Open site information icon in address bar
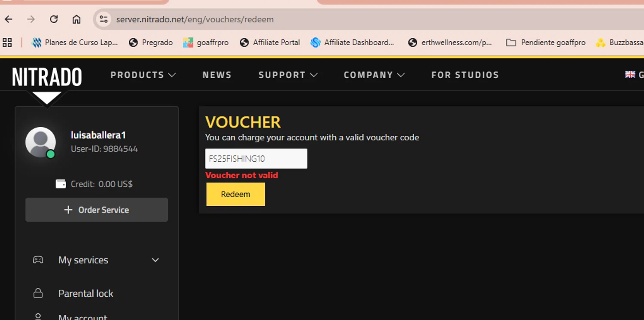Image resolution: width=644 pixels, height=320 pixels. (x=103, y=19)
